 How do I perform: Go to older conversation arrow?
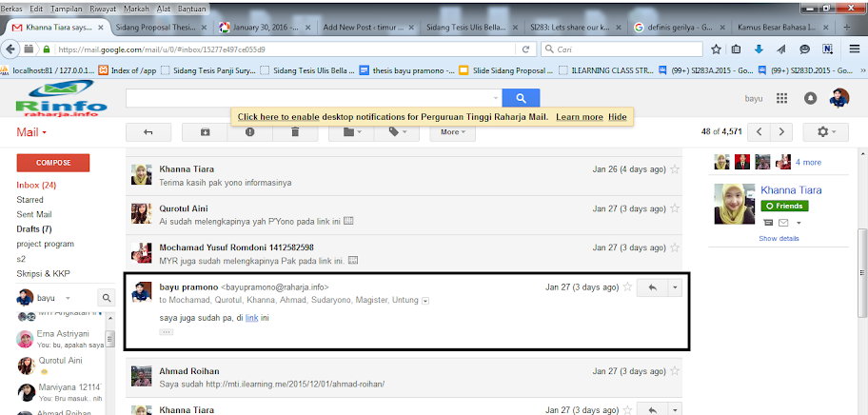point(781,132)
